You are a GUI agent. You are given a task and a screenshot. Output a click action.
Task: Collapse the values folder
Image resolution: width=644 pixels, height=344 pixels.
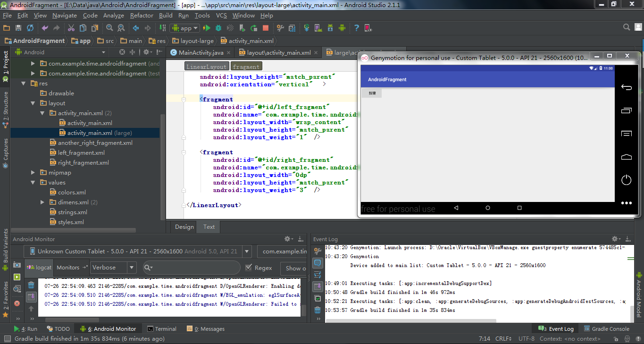33,183
